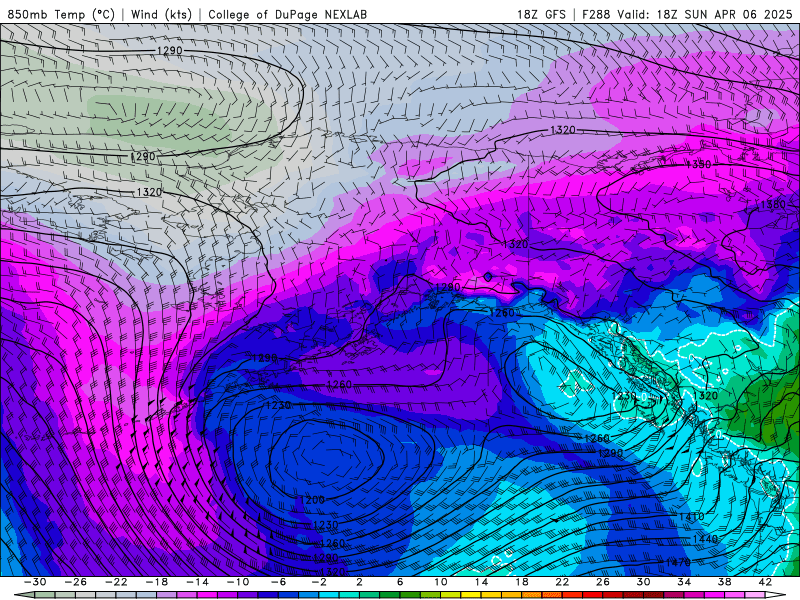Select the -10 value on temperature scale
The image size is (800, 600).
tap(238, 582)
